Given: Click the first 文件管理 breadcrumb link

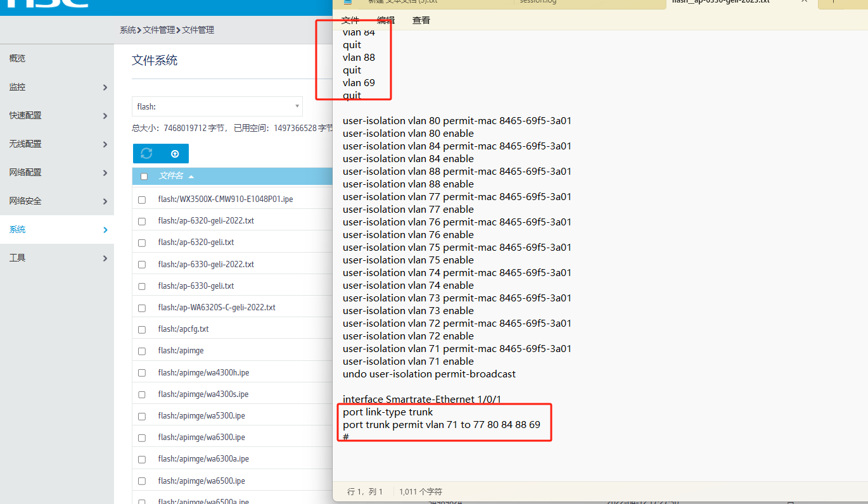Looking at the screenshot, I should [158, 30].
